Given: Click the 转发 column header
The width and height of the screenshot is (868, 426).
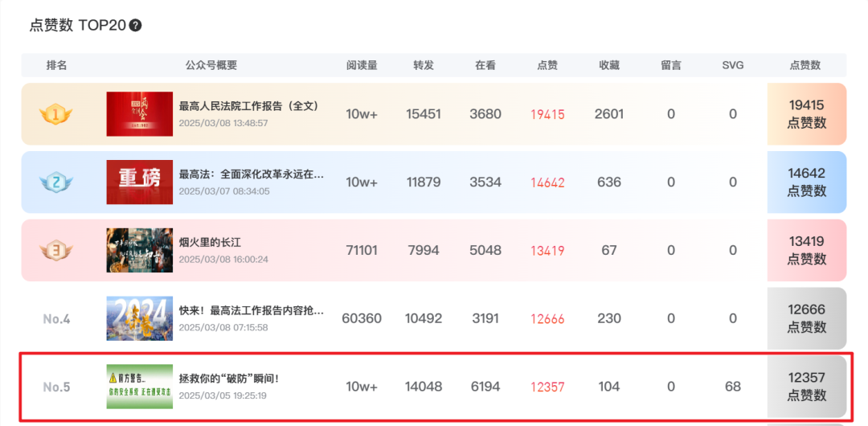Looking at the screenshot, I should coord(424,65).
